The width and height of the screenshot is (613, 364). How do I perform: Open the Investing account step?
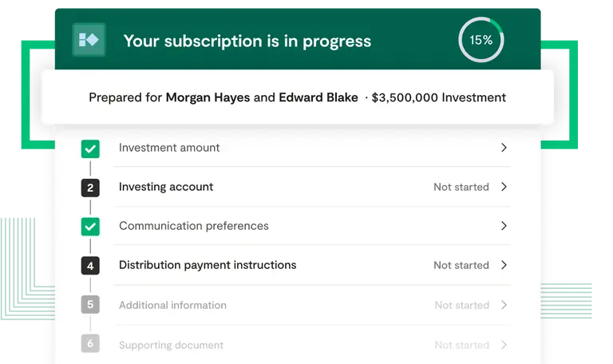pos(166,187)
